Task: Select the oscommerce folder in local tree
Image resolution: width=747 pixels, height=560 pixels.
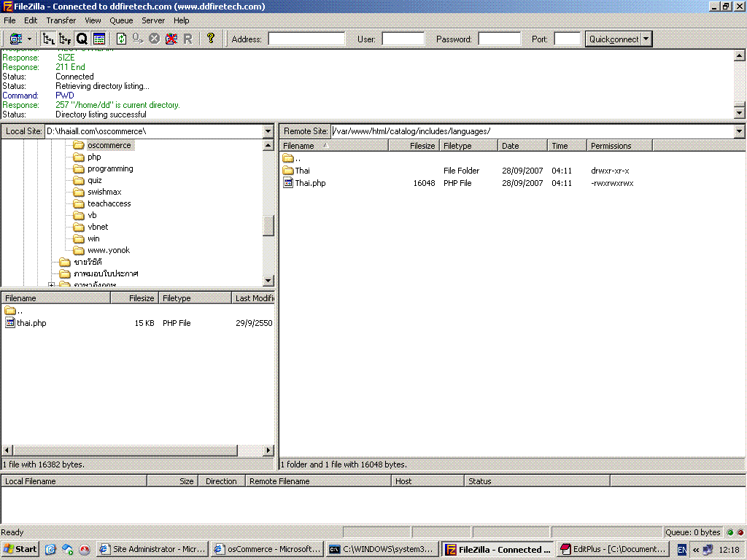Action: (109, 145)
